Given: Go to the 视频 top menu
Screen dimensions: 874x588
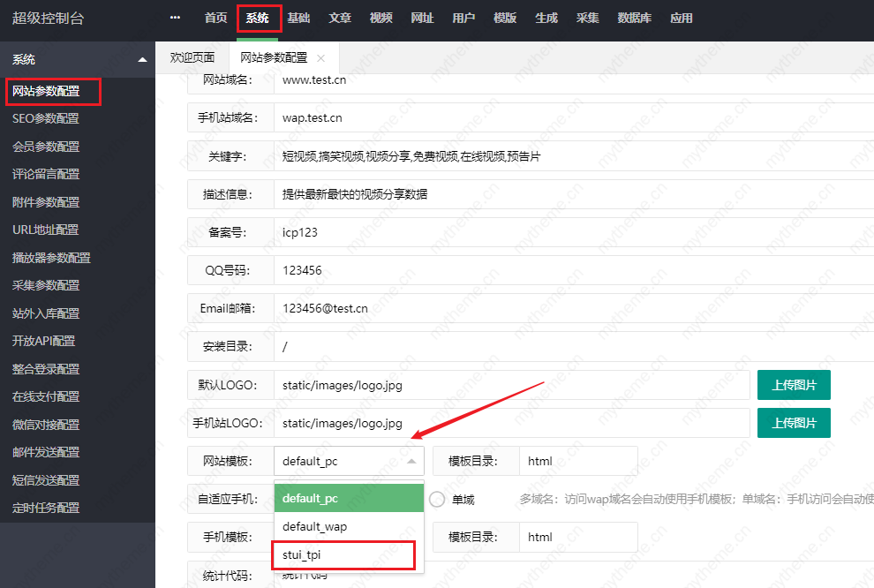Looking at the screenshot, I should [x=380, y=18].
